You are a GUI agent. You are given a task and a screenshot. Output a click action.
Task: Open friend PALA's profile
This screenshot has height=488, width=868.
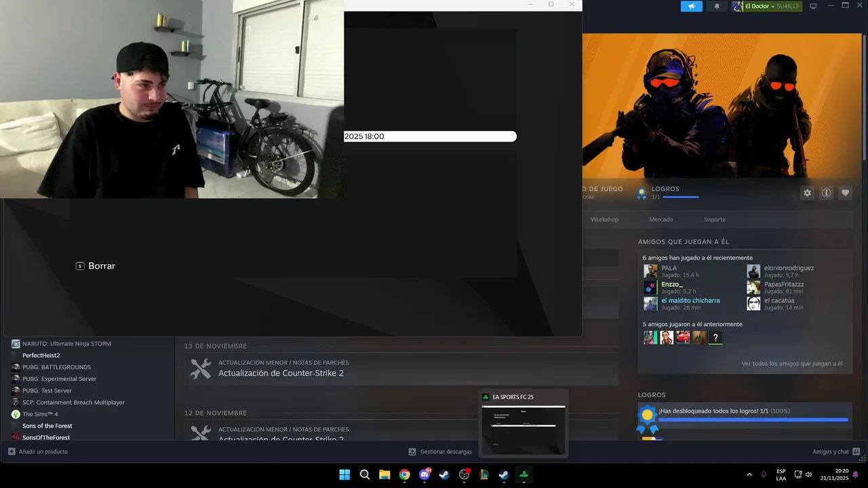[669, 268]
